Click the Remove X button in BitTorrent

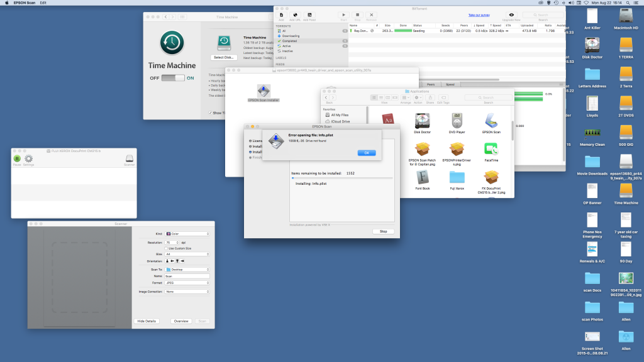click(371, 15)
